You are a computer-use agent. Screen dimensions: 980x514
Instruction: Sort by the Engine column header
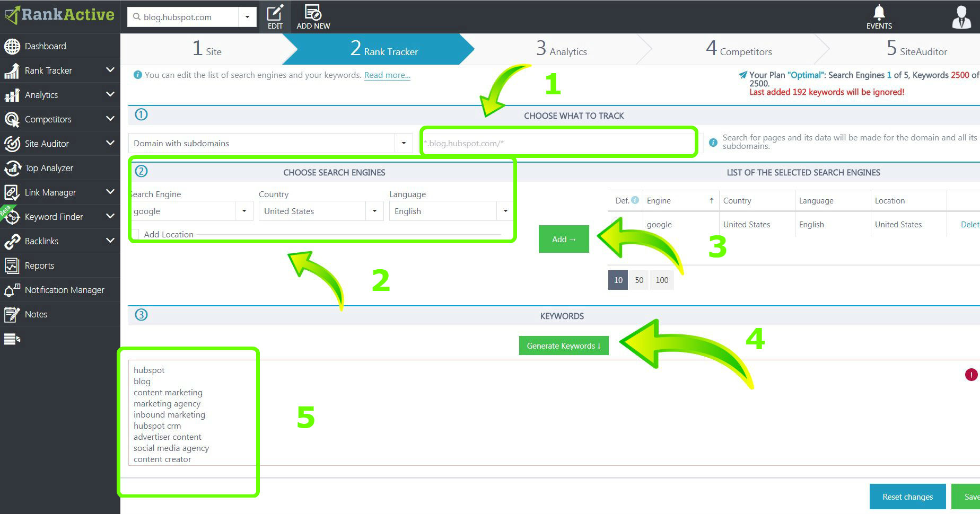pos(680,200)
